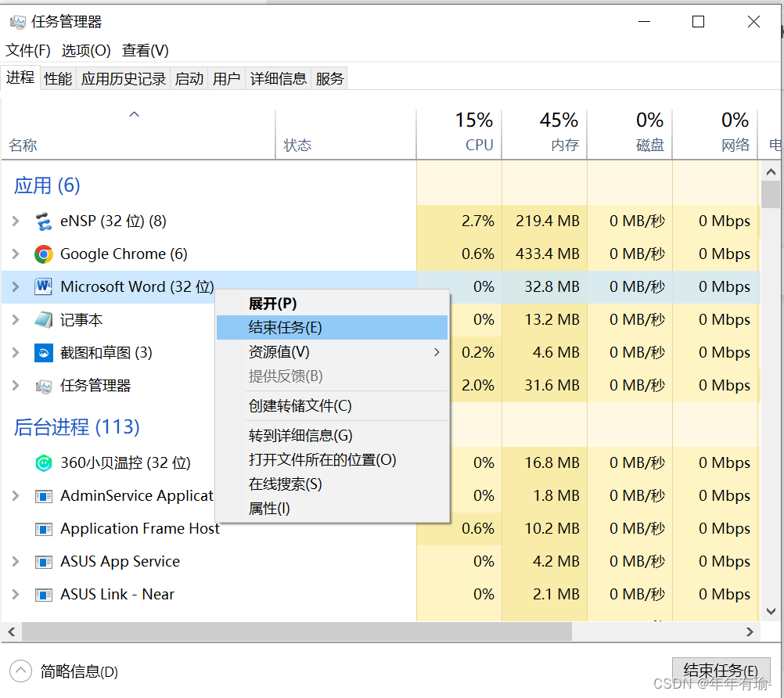Switch to the 服务 tab
784x698 pixels.
click(329, 78)
